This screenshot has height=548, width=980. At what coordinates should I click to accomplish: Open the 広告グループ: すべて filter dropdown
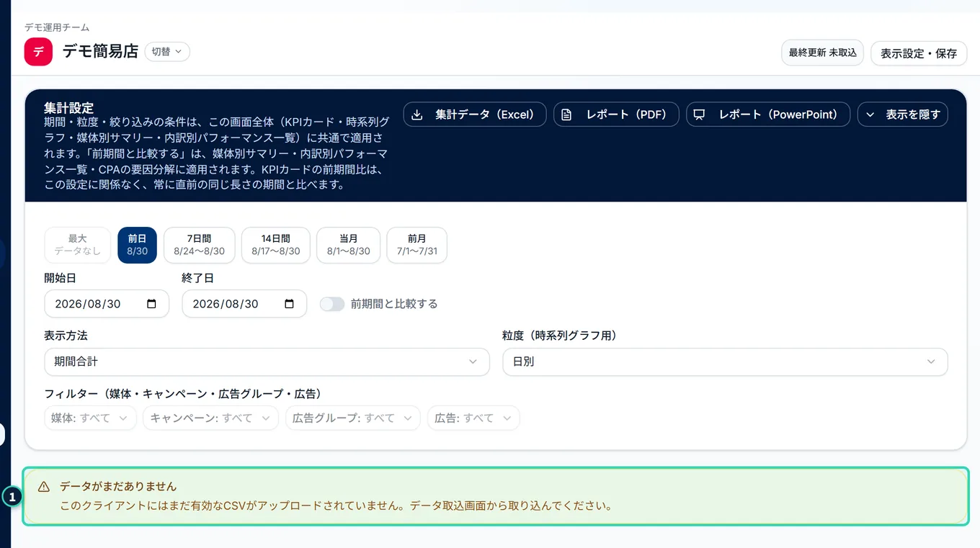(353, 418)
